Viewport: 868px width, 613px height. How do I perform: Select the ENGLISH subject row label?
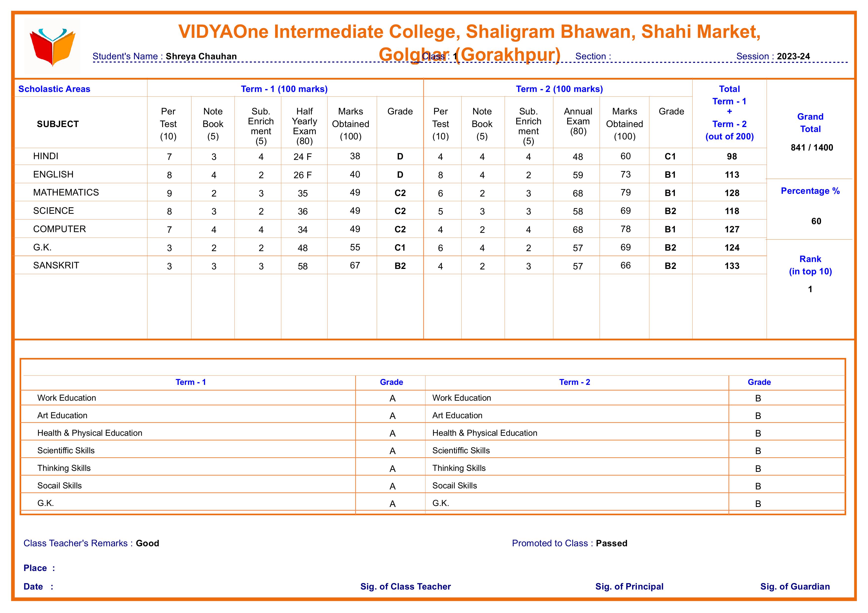[53, 174]
